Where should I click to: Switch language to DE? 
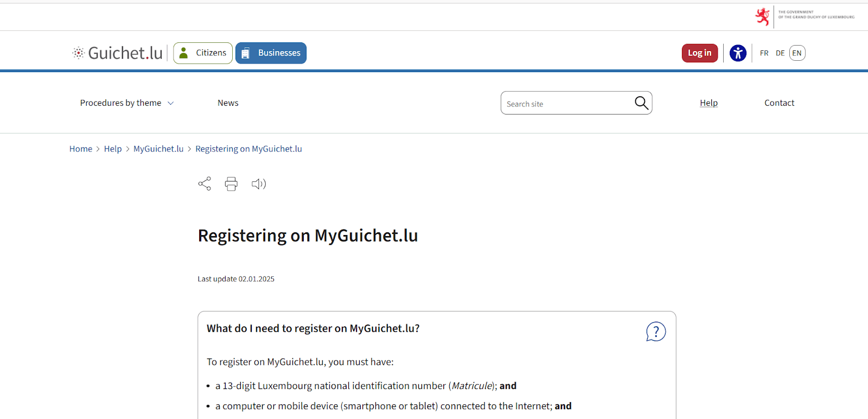coord(780,53)
